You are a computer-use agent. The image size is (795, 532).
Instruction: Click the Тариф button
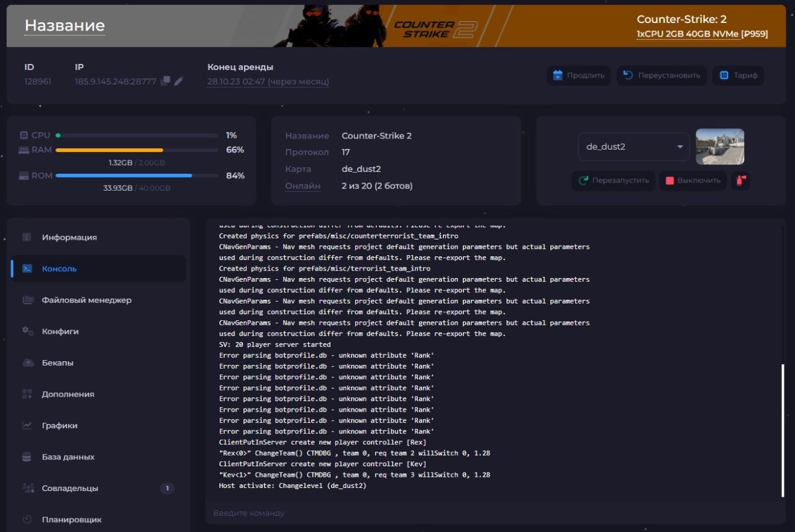click(738, 75)
